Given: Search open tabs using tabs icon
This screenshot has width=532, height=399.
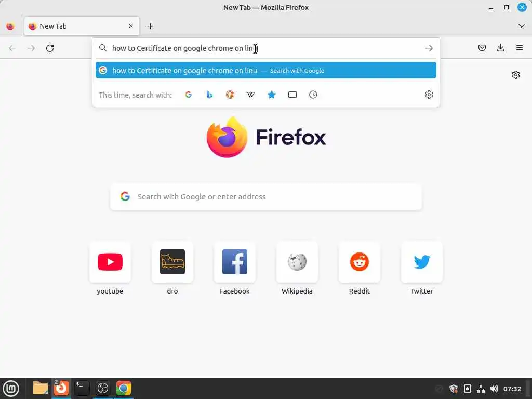Looking at the screenshot, I should 292,95.
